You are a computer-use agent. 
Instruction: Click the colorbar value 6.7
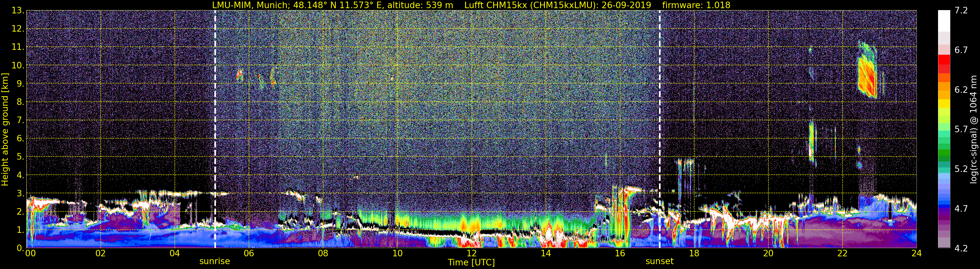coord(961,50)
